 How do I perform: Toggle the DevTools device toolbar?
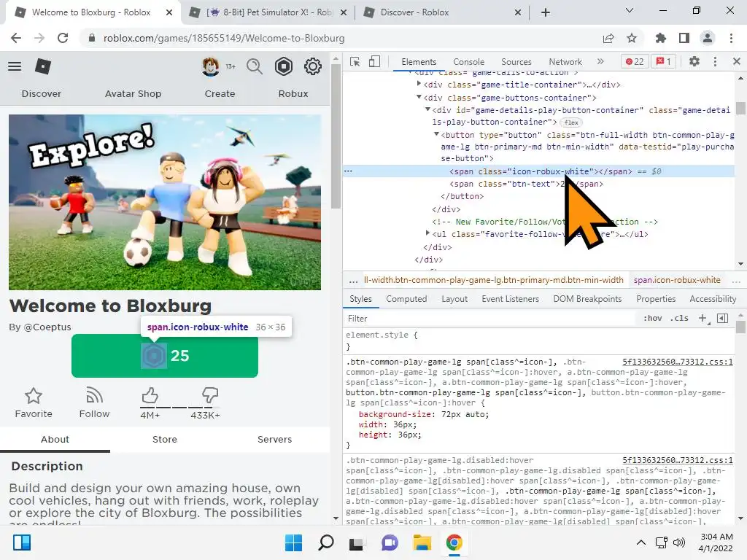(375, 61)
